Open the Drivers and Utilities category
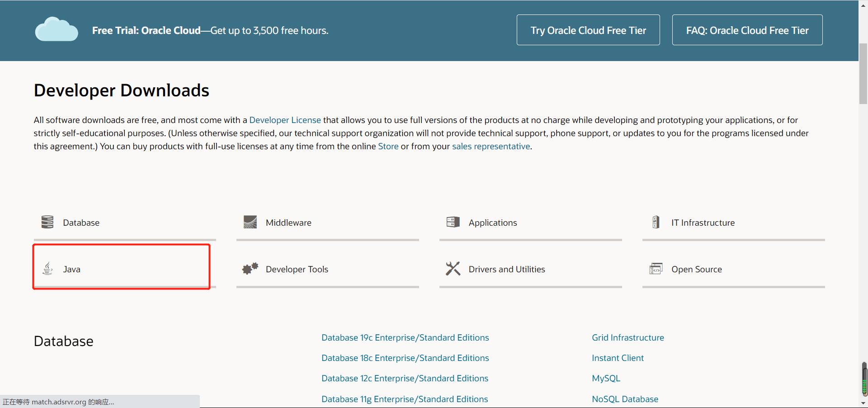 (x=531, y=270)
